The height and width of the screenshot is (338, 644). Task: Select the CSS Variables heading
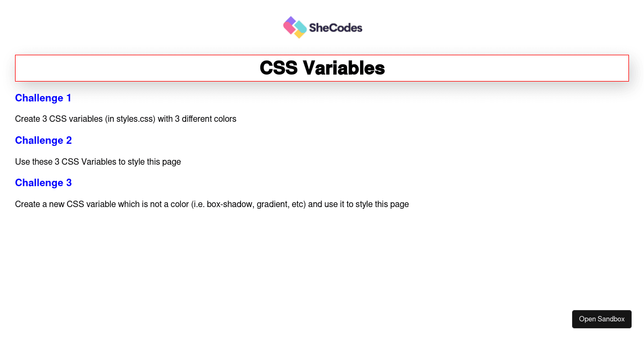pos(322,68)
